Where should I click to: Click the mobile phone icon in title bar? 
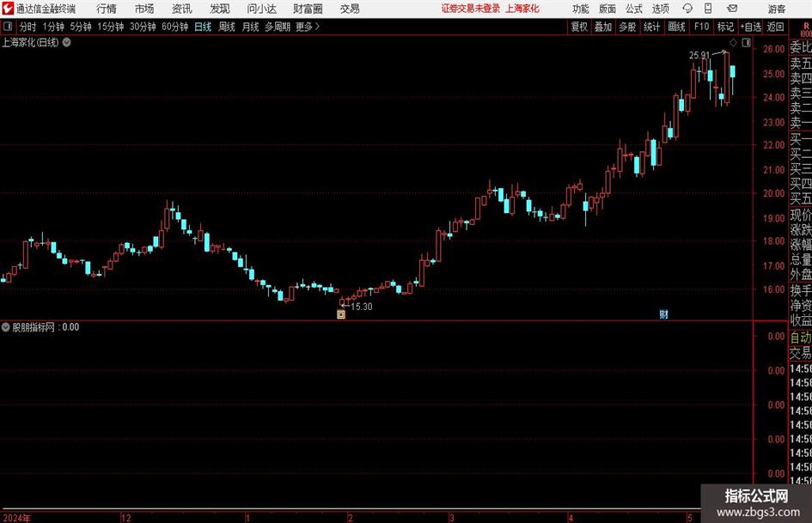[708, 9]
